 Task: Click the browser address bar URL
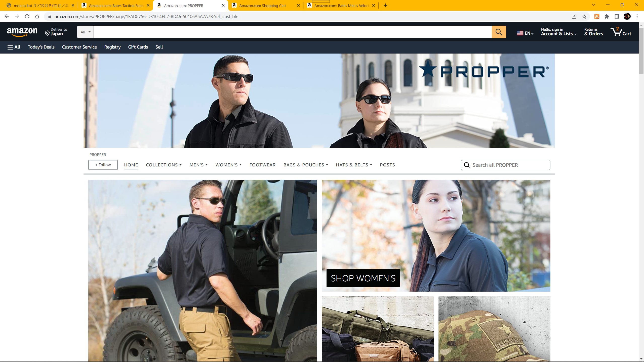coord(146,17)
